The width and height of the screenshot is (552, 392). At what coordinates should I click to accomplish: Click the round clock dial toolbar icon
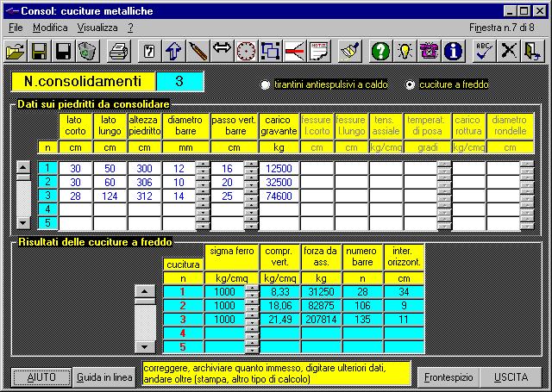(x=247, y=51)
